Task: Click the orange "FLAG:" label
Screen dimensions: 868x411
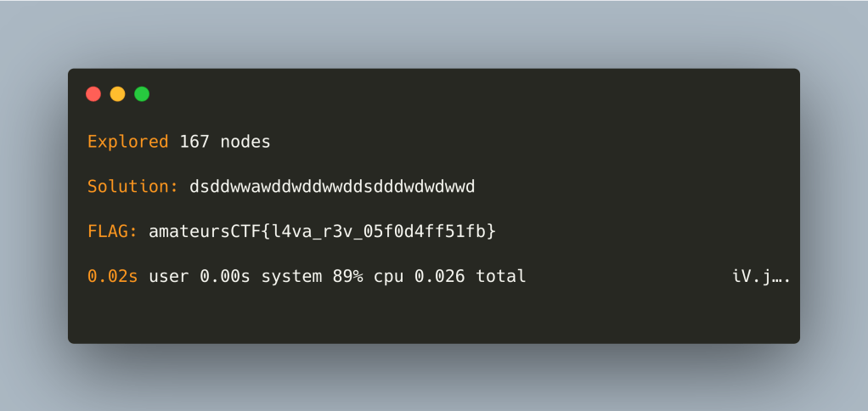Action: 113,231
